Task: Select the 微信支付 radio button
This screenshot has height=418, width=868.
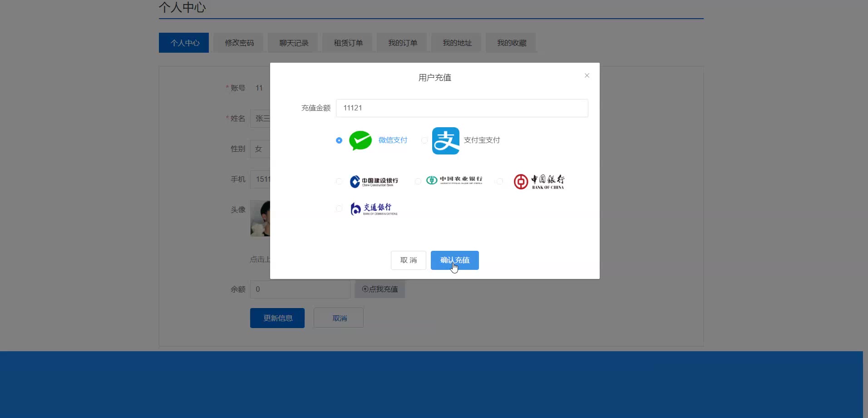Action: coord(339,140)
